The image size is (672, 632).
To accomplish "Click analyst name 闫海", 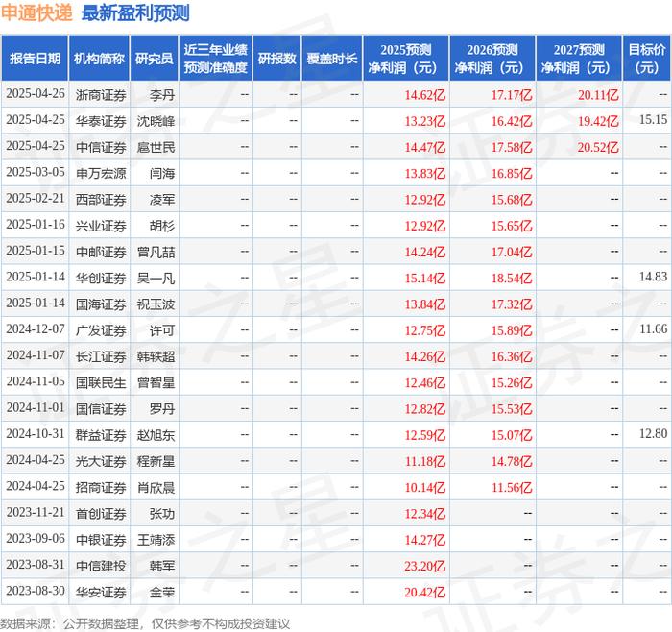I will (162, 173).
